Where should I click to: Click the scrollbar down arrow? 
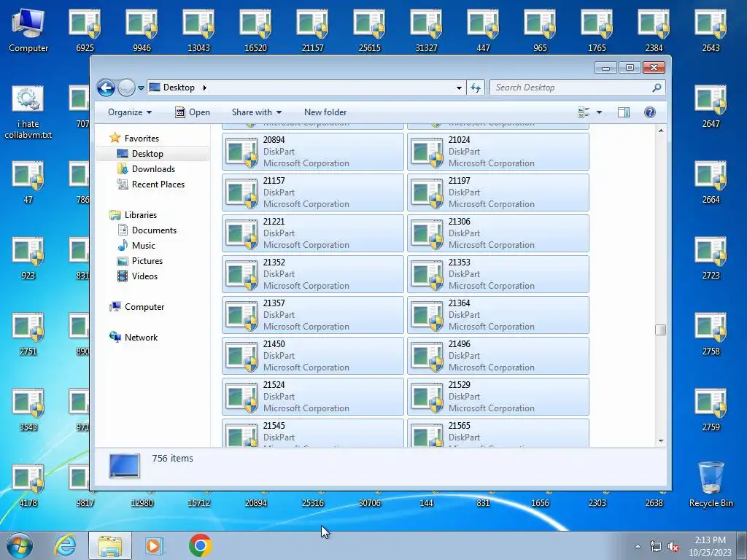coord(660,441)
